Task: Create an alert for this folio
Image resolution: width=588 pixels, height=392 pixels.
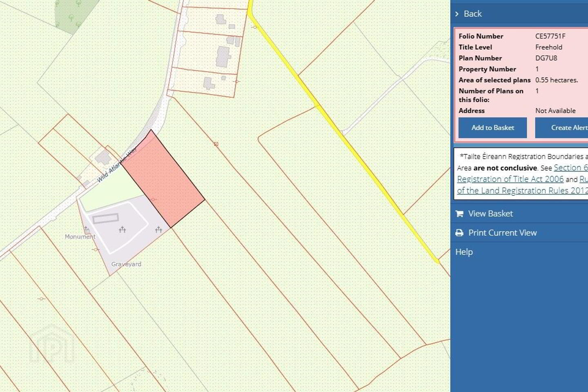Action: (x=562, y=128)
